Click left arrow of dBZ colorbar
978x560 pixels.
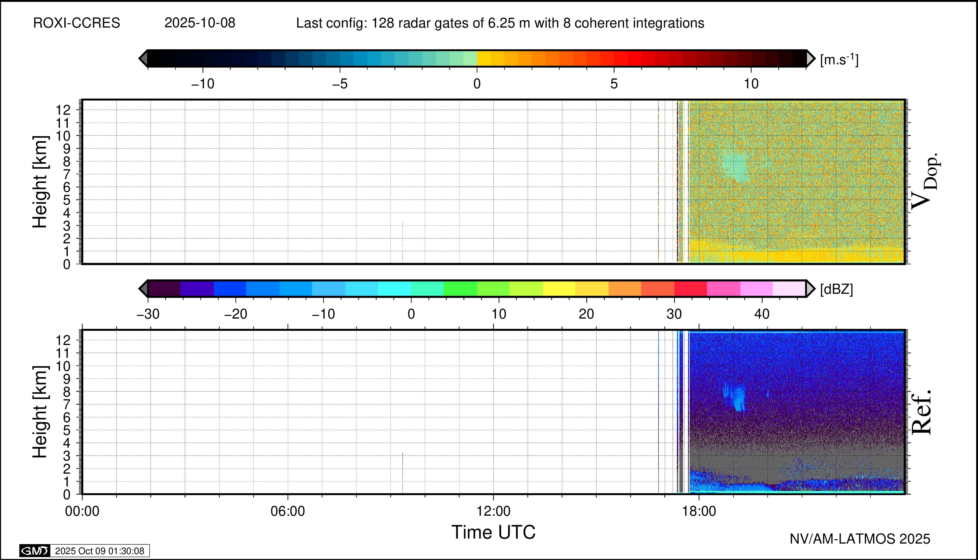143,288
